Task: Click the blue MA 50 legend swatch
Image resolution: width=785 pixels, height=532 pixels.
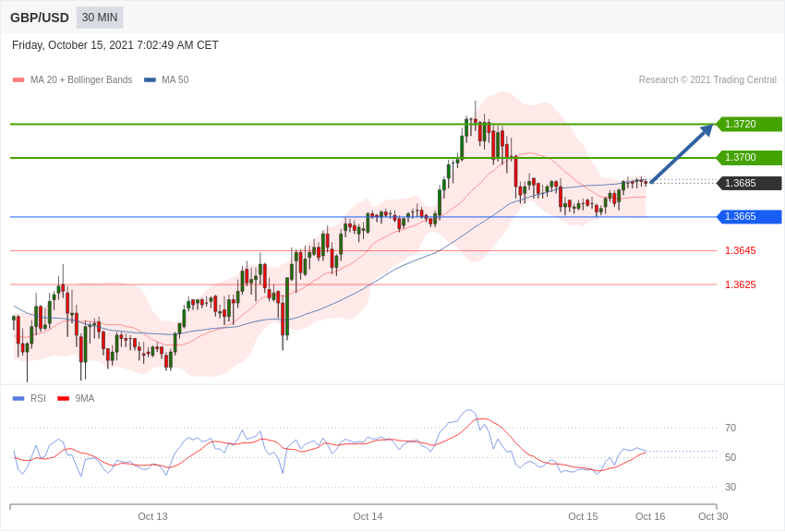Action: click(x=150, y=80)
